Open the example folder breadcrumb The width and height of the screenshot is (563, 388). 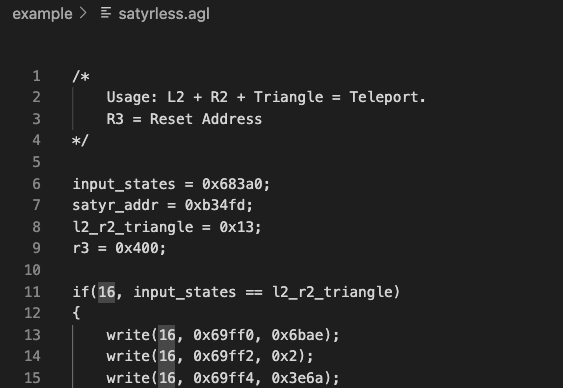click(x=42, y=14)
